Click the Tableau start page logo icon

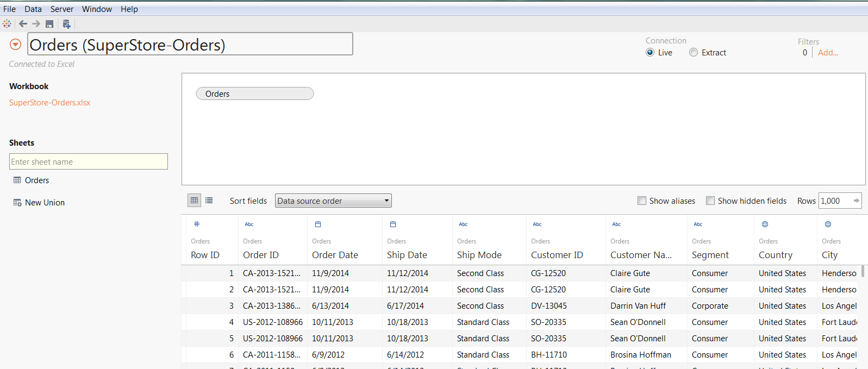click(x=7, y=24)
